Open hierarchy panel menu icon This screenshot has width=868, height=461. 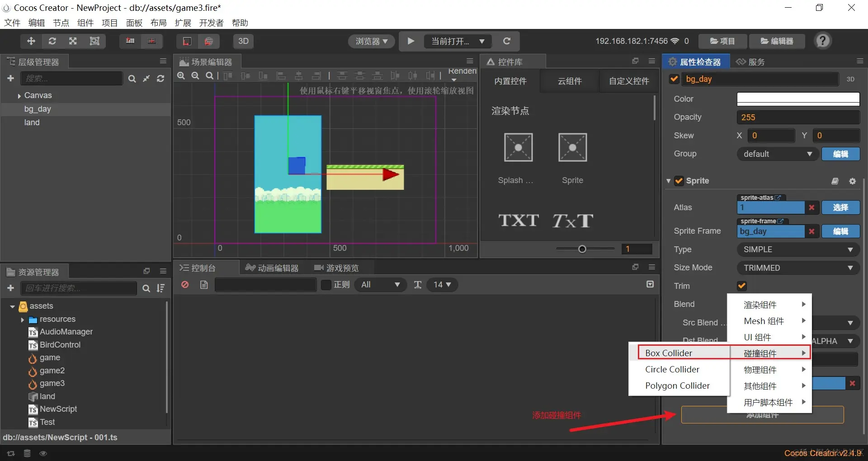[x=163, y=61]
